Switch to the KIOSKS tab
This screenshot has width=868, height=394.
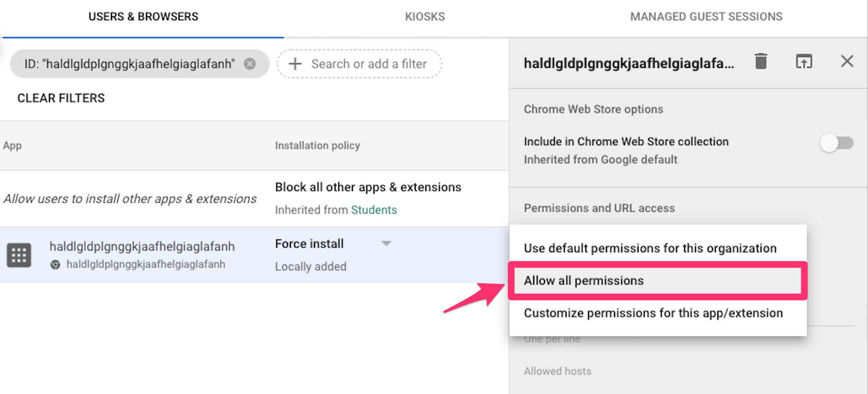click(424, 16)
